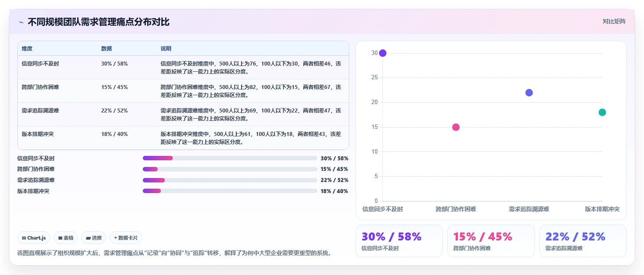Viewport: 644px width, 275px height.
Task: Click table value 15% / 45%
Action: tap(114, 87)
